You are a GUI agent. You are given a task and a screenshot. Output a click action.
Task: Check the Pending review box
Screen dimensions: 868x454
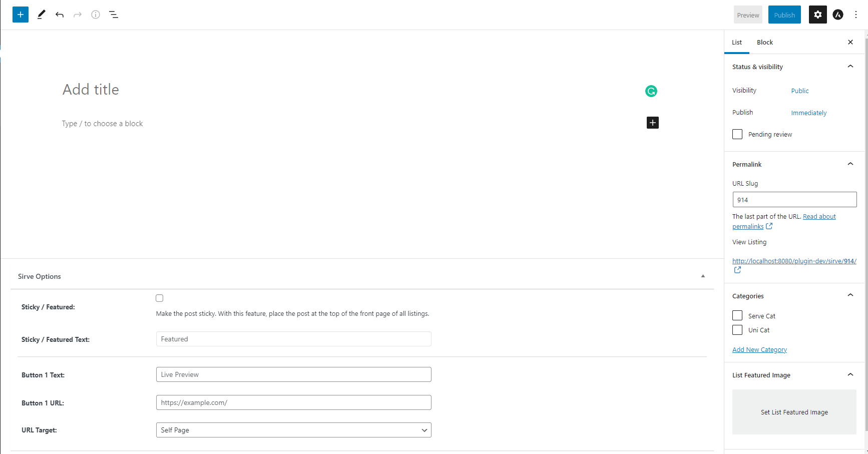737,134
